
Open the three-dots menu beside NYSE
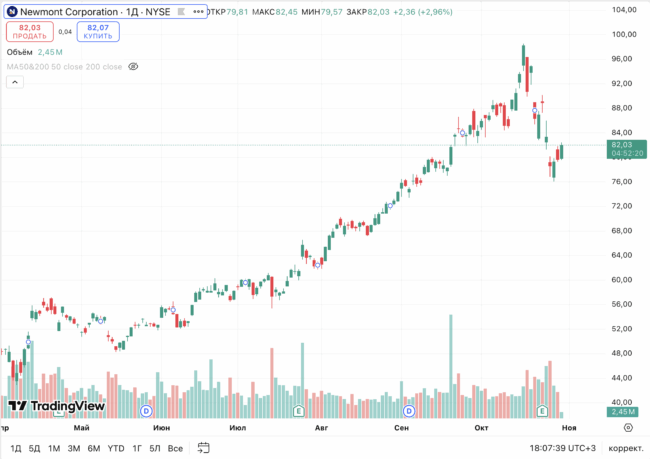click(x=198, y=12)
